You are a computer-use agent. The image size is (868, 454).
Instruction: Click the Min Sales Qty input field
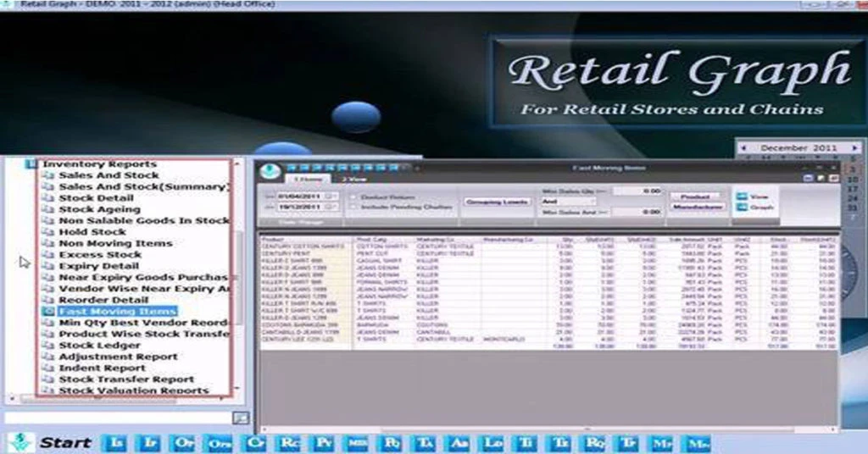point(637,191)
